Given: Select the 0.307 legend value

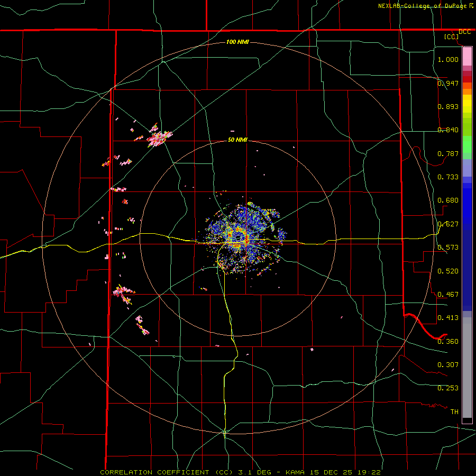Looking at the screenshot, I should click(x=448, y=364).
